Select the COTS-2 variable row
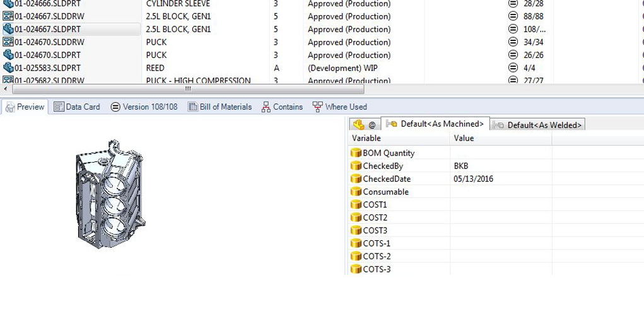 (x=496, y=256)
